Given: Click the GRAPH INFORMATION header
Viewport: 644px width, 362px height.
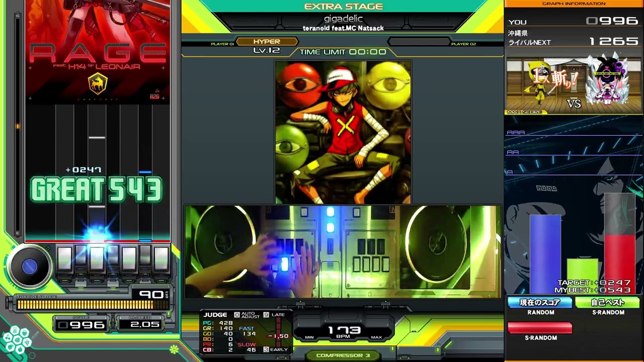Looking at the screenshot, I should pyautogui.click(x=574, y=4).
